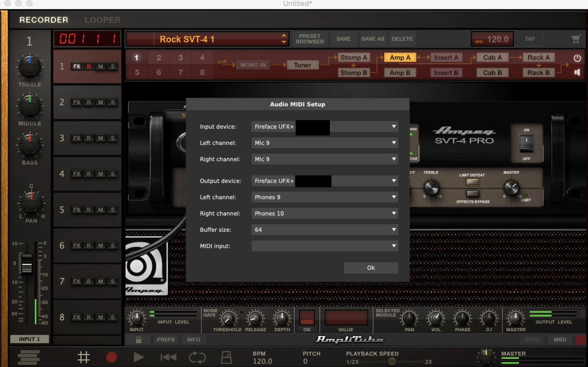Open the Phones 10 right channel dropdown
The height and width of the screenshot is (367, 588).
(x=325, y=213)
